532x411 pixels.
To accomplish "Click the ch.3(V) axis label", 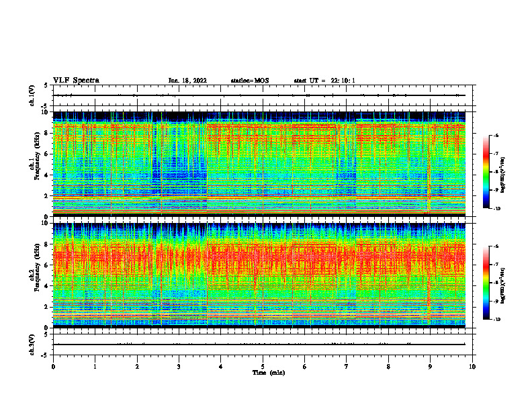I will click(32, 345).
